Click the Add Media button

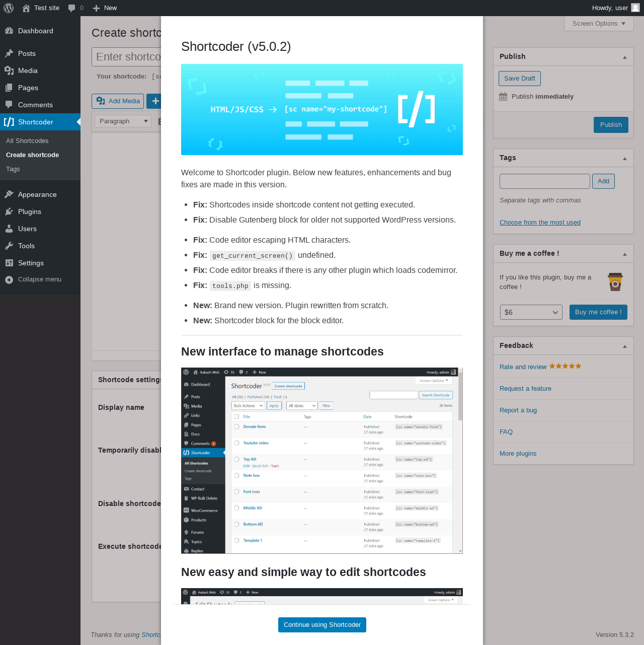point(118,101)
